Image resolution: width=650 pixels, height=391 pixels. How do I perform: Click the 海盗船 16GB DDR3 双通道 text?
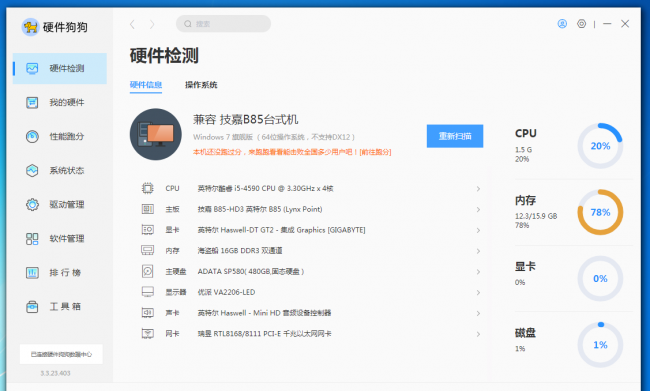240,250
